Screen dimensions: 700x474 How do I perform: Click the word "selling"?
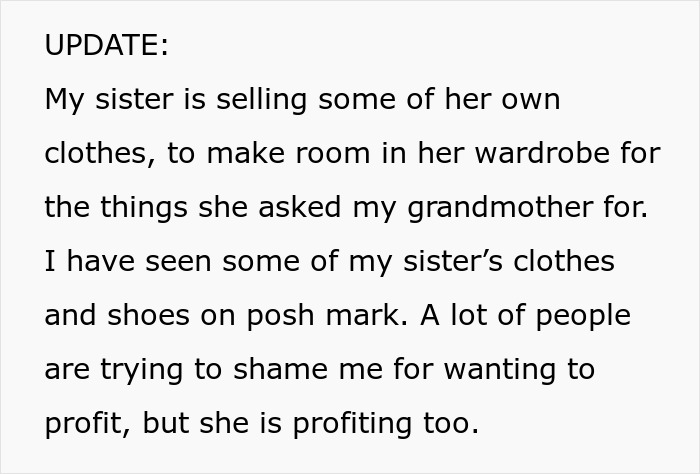click(229, 100)
